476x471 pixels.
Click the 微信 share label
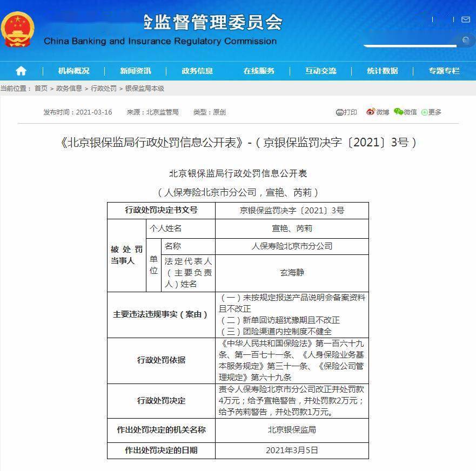pyautogui.click(x=410, y=112)
